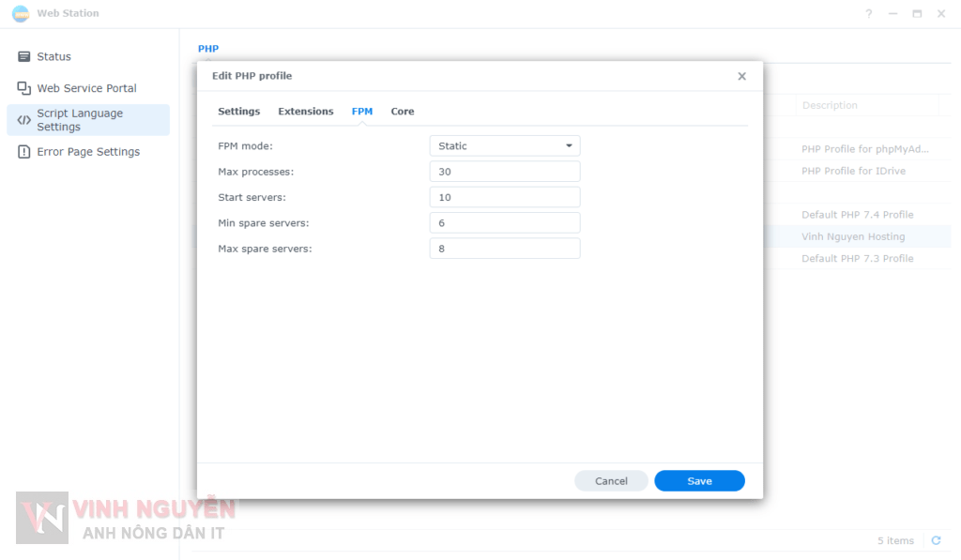Viewport: 961px width, 560px height.
Task: Click the Web Service Portal icon
Action: [24, 88]
